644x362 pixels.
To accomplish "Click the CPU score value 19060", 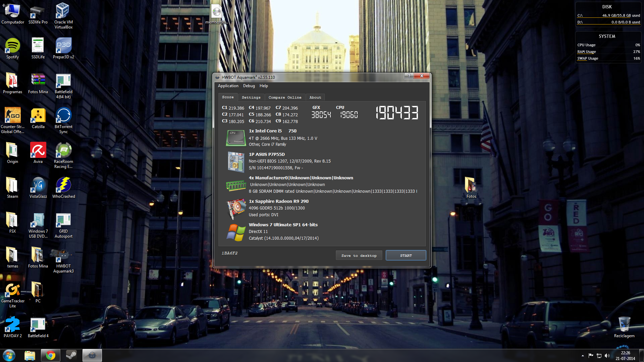I will [349, 115].
